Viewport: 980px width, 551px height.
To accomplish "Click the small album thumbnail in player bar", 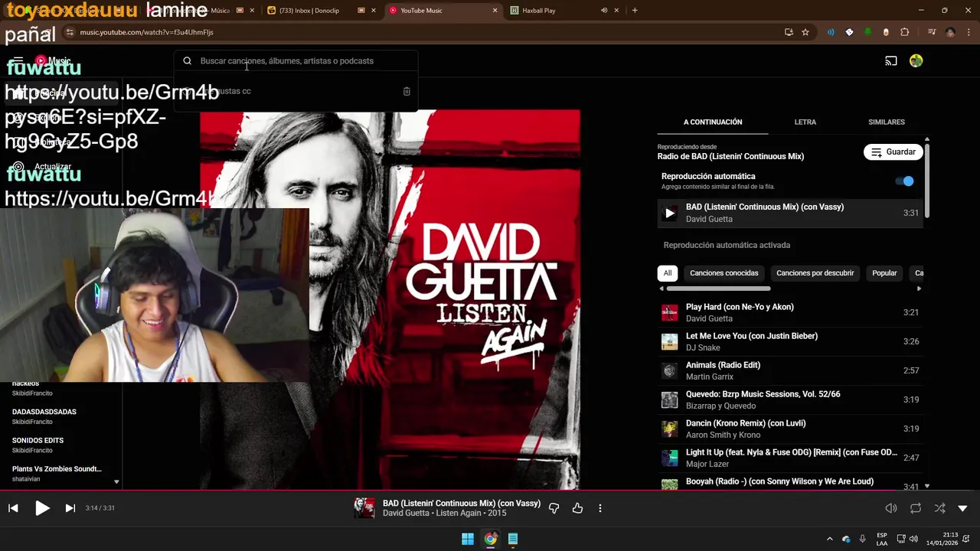I will point(364,508).
